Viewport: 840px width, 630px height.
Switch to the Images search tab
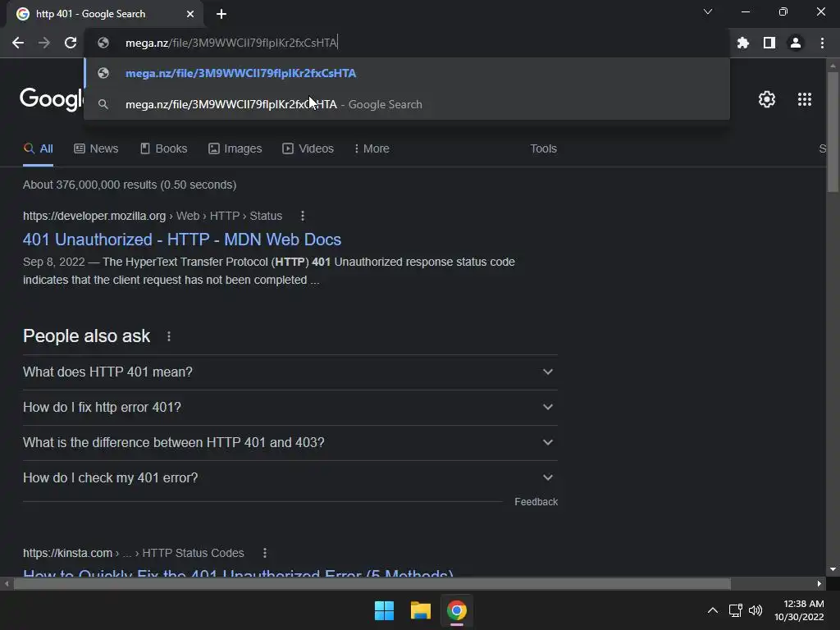click(235, 148)
